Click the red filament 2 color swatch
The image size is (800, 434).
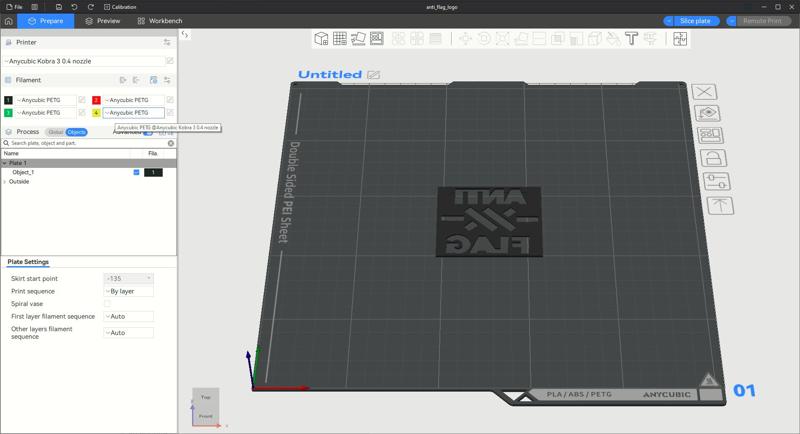(x=96, y=100)
